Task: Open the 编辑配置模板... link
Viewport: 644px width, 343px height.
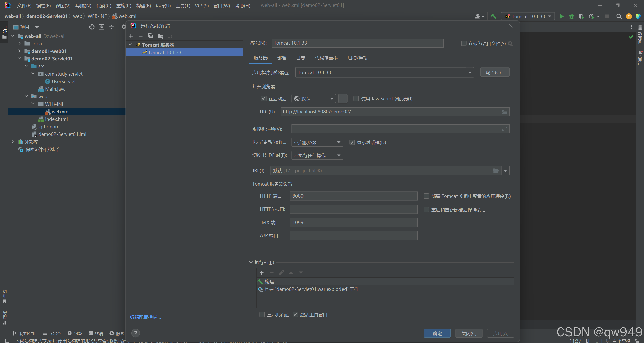Action: pyautogui.click(x=145, y=317)
